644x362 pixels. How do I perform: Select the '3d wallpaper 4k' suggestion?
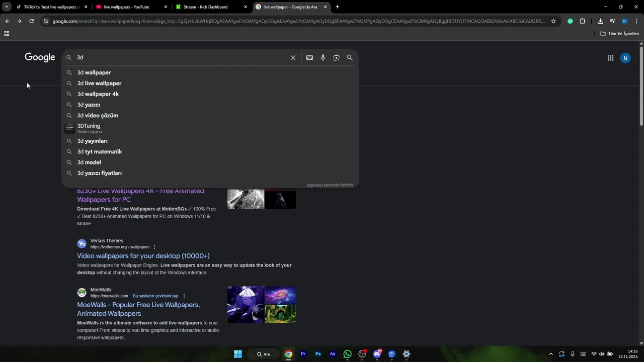pyautogui.click(x=210, y=94)
